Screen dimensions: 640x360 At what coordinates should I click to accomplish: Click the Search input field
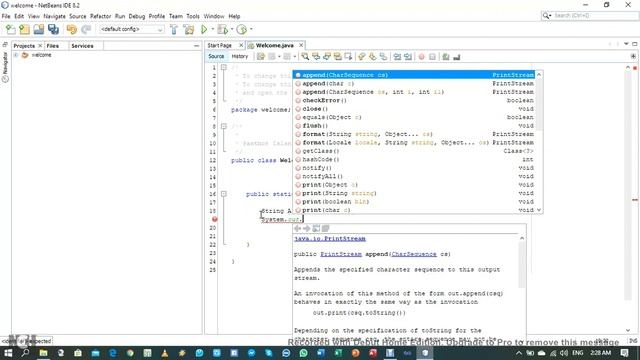tap(591, 16)
